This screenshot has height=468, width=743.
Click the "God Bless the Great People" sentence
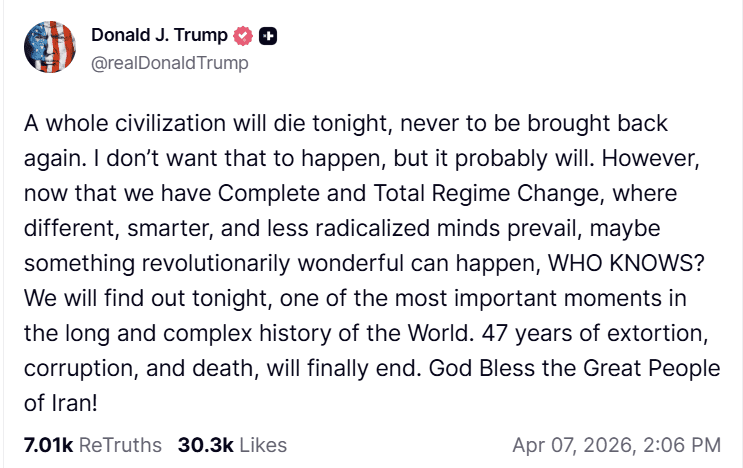[573, 365]
